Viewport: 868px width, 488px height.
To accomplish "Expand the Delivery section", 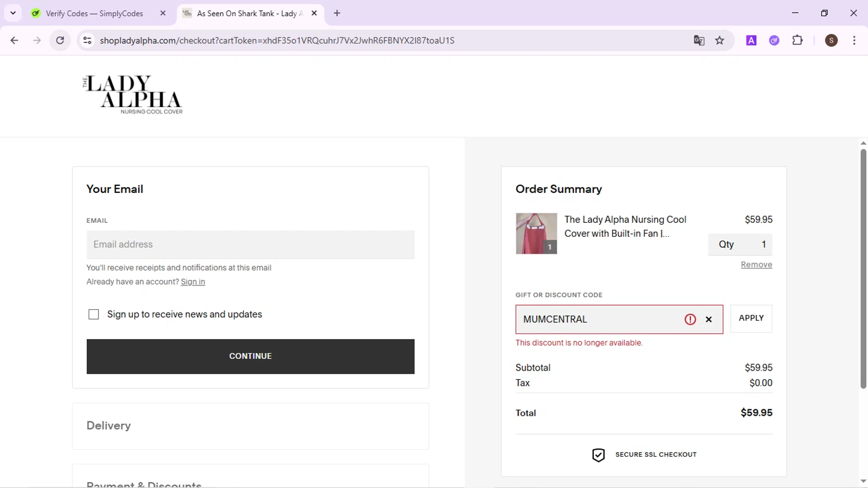I will click(251, 426).
